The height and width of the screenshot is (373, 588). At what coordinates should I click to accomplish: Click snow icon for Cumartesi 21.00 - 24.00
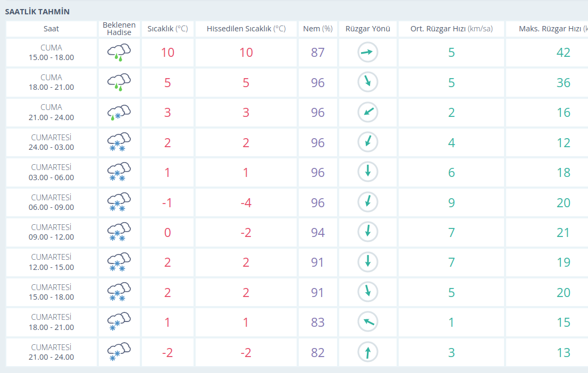[x=119, y=352]
